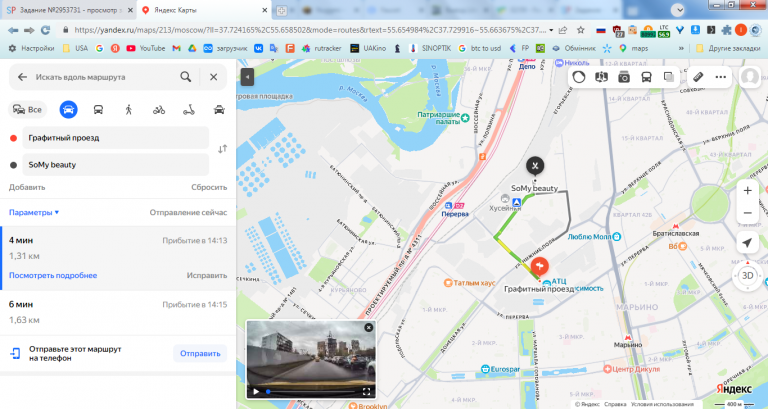Image resolution: width=768 pixels, height=409 pixels.
Task: Open a new browser tab
Action: 282,10
